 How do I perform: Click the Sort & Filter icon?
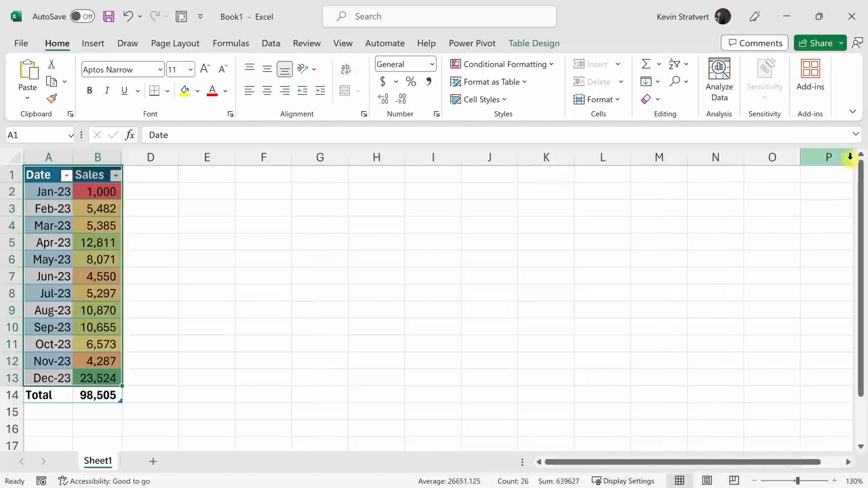pos(674,64)
